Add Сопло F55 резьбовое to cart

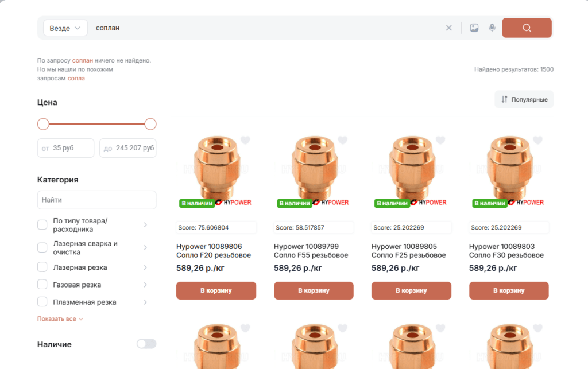(314, 290)
